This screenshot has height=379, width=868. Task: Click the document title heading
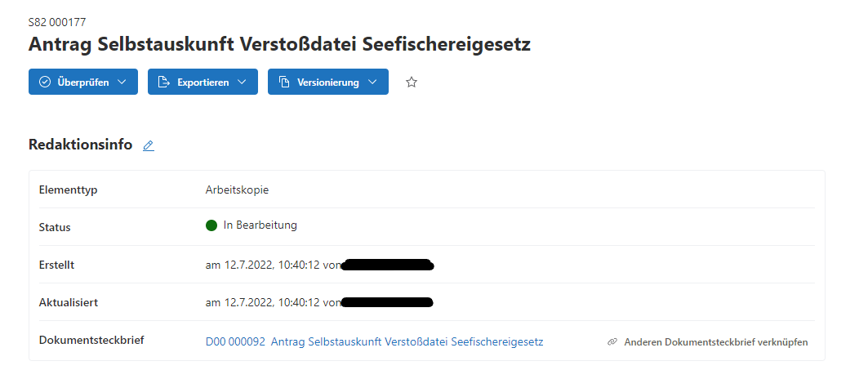(279, 44)
